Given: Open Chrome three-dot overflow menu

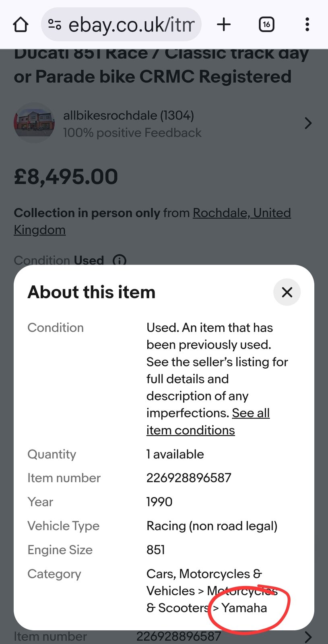Looking at the screenshot, I should [307, 25].
